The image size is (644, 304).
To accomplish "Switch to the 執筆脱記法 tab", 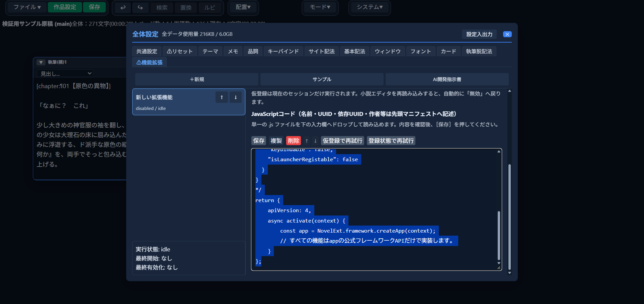I will point(479,51).
